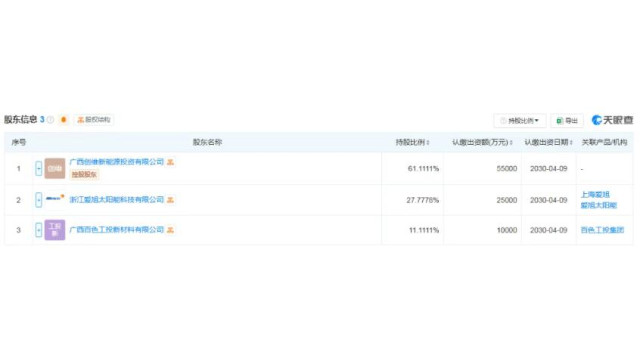Image resolution: width=640 pixels, height=360 pixels.
Task: Expand row 2 浙江爱旭太阳能科技有限公司
Action: click(x=38, y=200)
